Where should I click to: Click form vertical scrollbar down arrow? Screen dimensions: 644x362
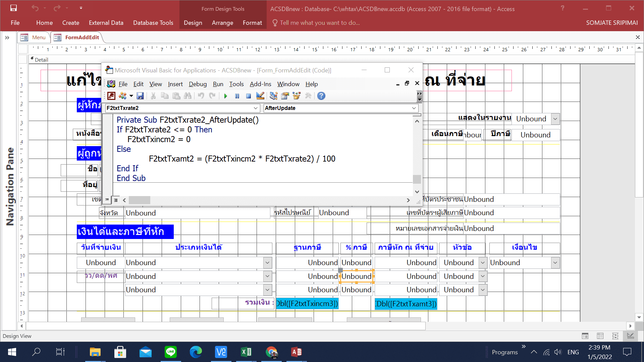[x=639, y=317]
